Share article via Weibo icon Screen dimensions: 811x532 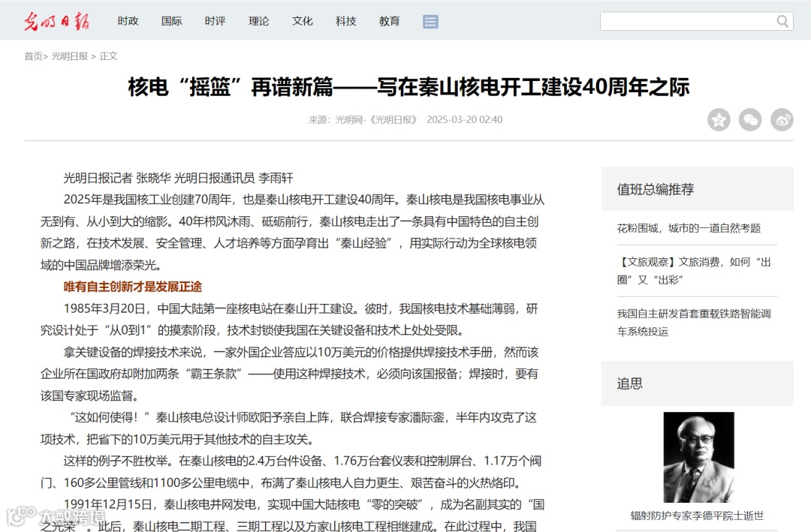tap(782, 120)
